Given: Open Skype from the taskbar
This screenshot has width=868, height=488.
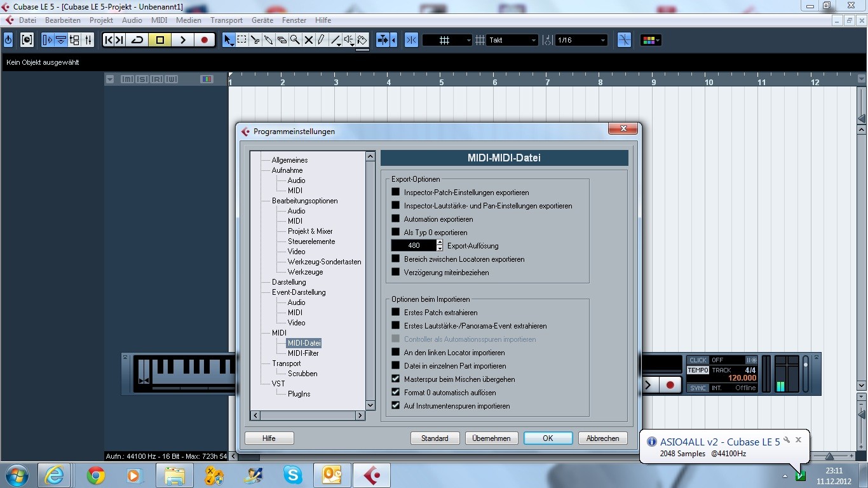Looking at the screenshot, I should (x=293, y=475).
